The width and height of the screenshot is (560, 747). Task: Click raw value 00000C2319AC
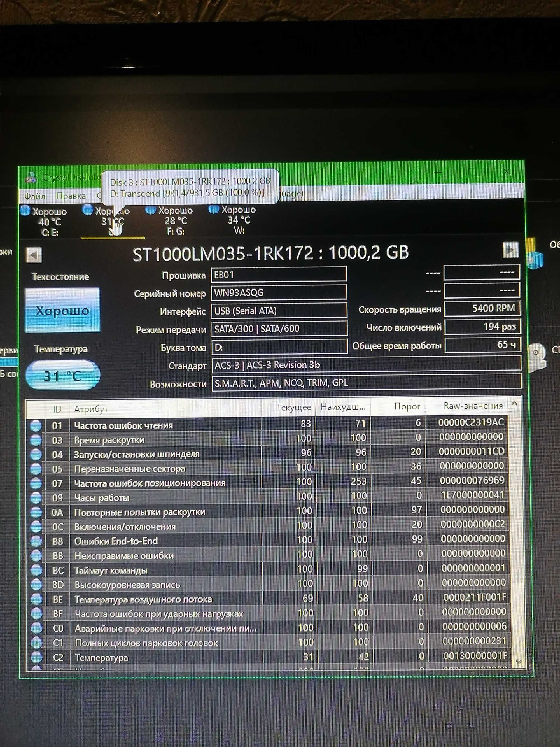pyautogui.click(x=471, y=422)
